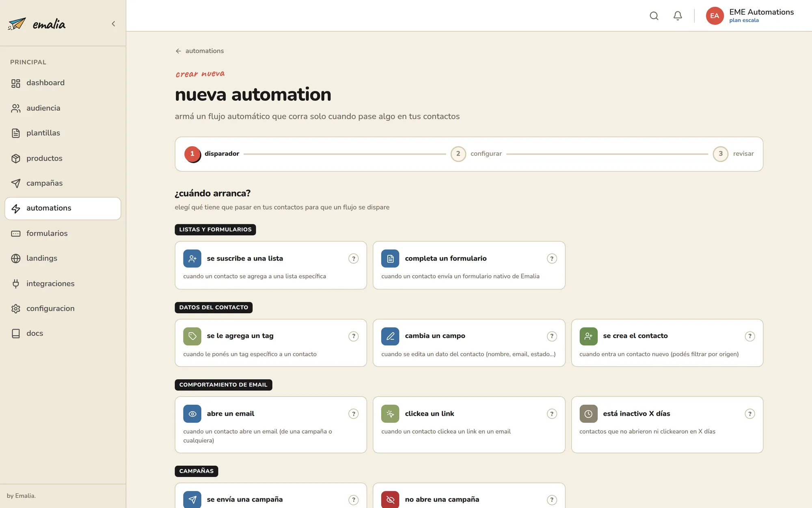Click the campañas send icon

16,183
